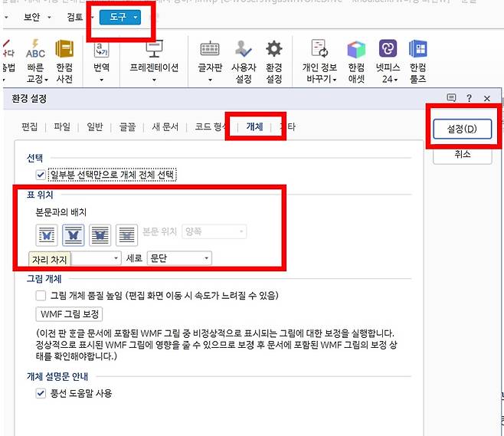Screen dimensions: 504x436
Task: Toggle 일부분 선택만으로 개체 전체 선택
Action: 41,175
